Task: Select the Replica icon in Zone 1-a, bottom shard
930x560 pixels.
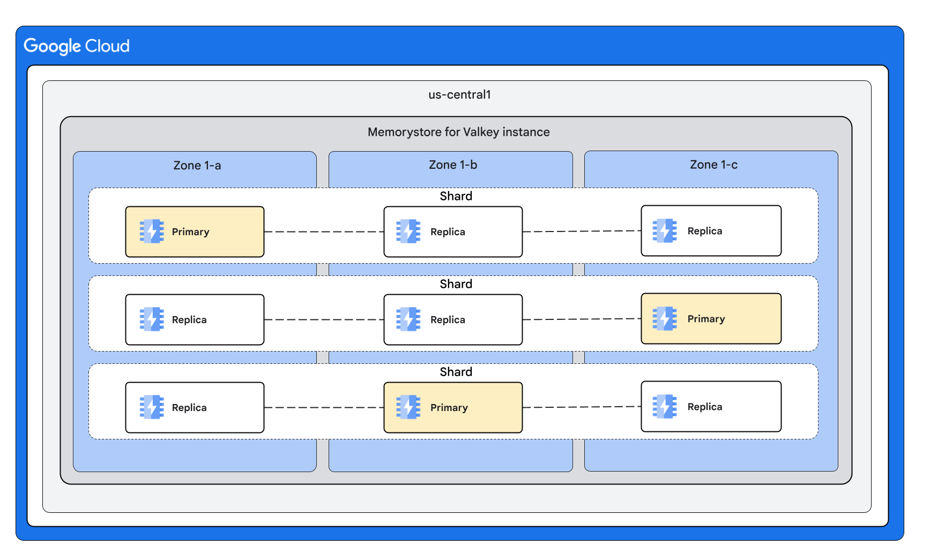Action: [152, 407]
